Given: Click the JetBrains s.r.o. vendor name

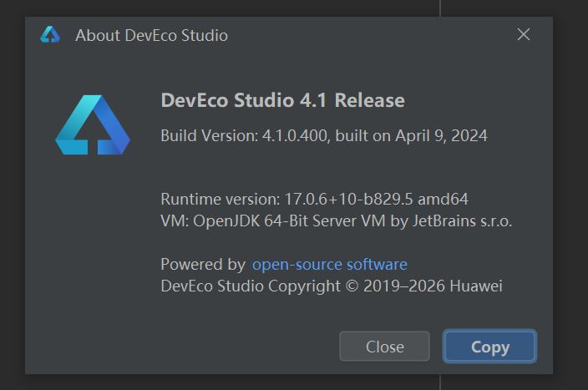Looking at the screenshot, I should tap(466, 221).
